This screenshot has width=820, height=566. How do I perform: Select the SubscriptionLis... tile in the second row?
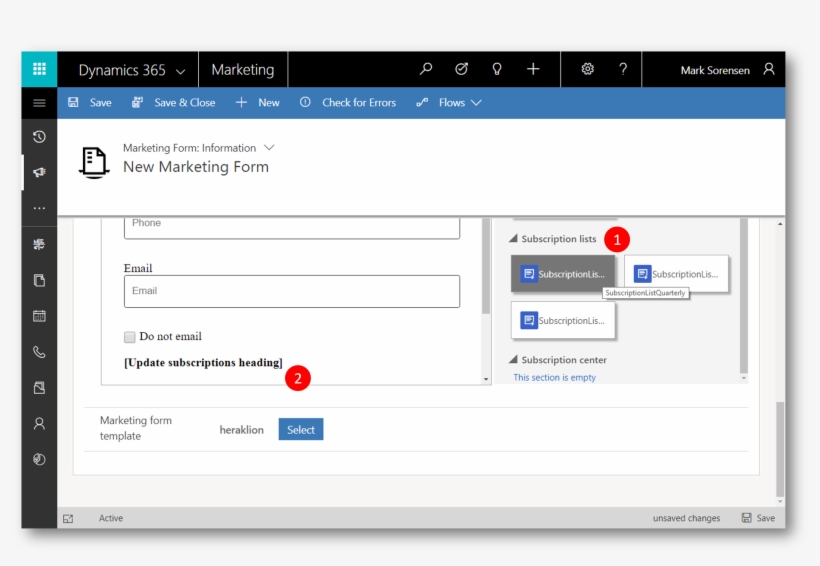tap(563, 320)
